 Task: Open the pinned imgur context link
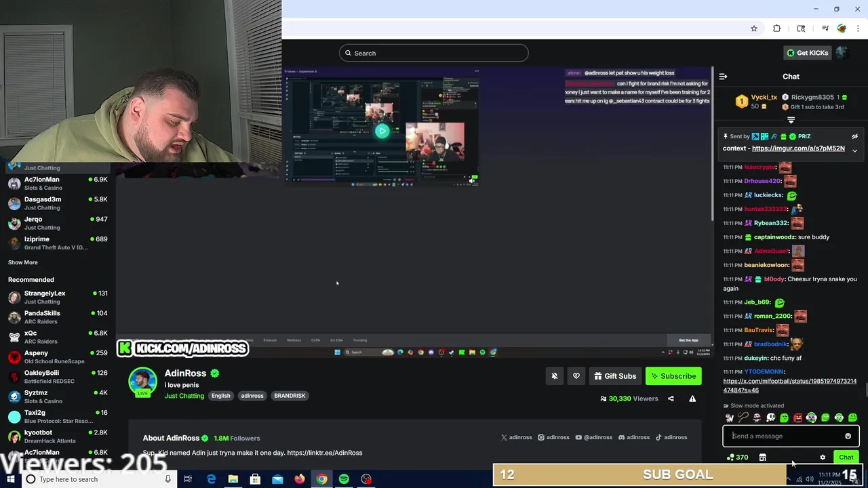point(798,148)
